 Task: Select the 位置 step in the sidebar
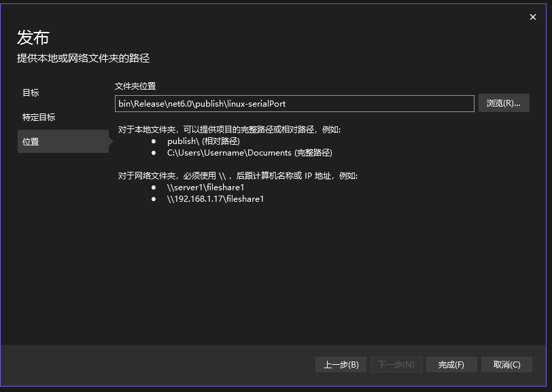63,141
